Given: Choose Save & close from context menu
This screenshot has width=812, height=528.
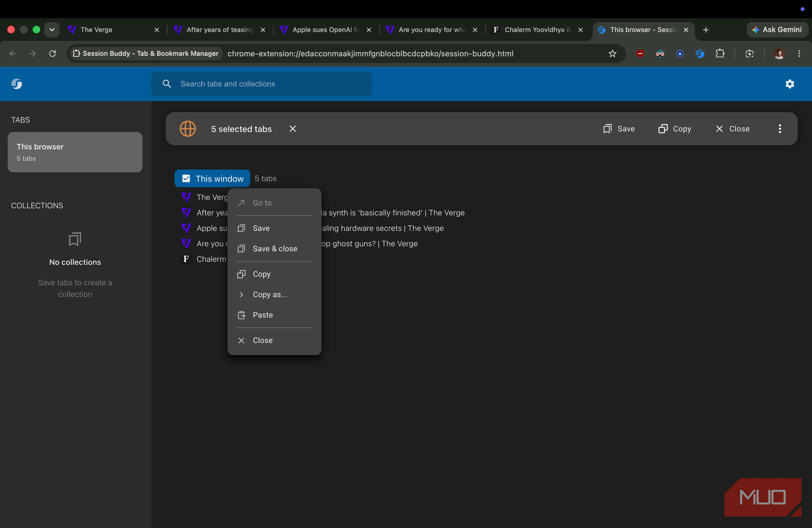Looking at the screenshot, I should (x=274, y=249).
